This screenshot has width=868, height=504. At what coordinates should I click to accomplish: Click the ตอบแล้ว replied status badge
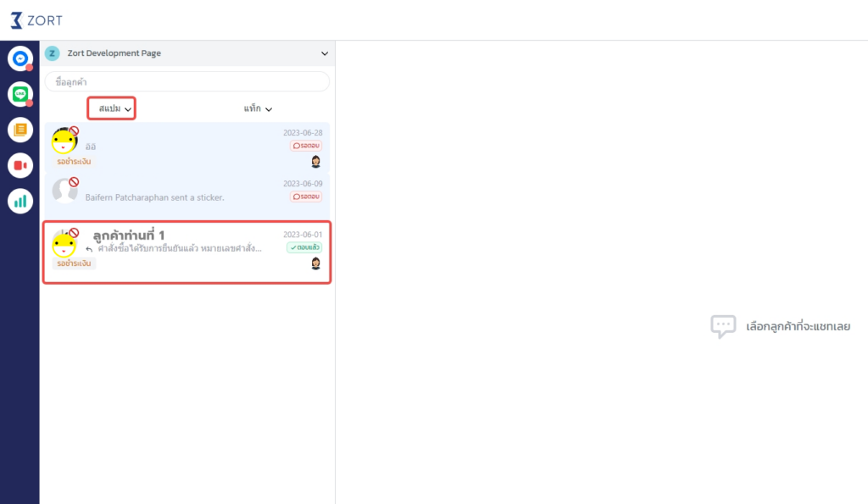point(304,248)
